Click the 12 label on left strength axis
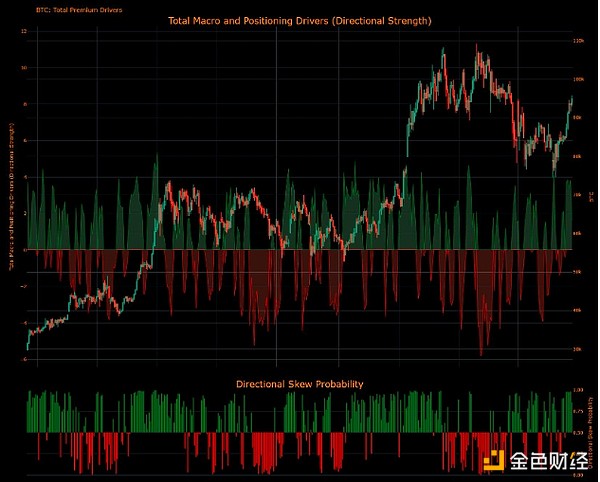The height and width of the screenshot is (482, 600). pos(23,31)
